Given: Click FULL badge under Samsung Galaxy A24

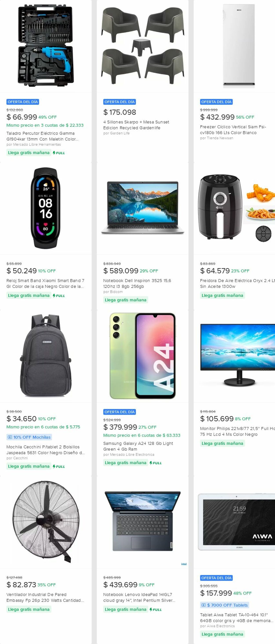Looking at the screenshot, I should (x=156, y=463).
